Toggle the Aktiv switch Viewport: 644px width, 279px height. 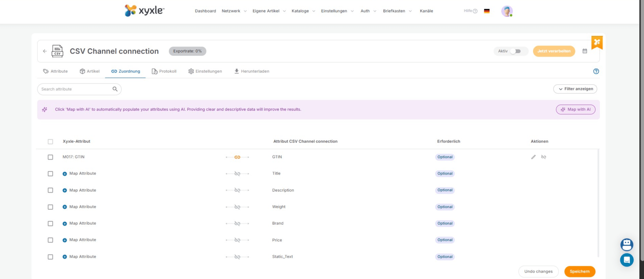tap(515, 51)
